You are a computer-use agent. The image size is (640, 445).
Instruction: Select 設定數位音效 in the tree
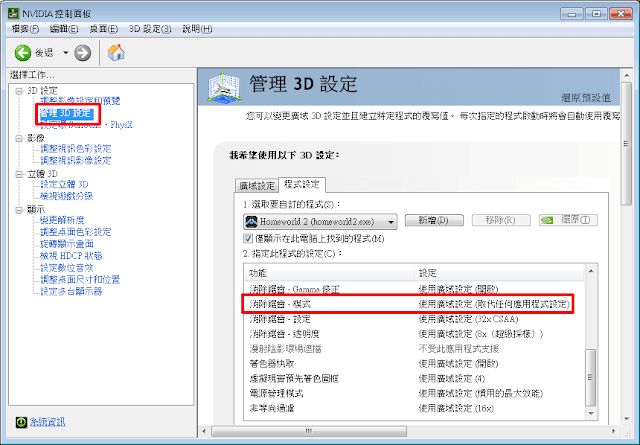point(67,268)
